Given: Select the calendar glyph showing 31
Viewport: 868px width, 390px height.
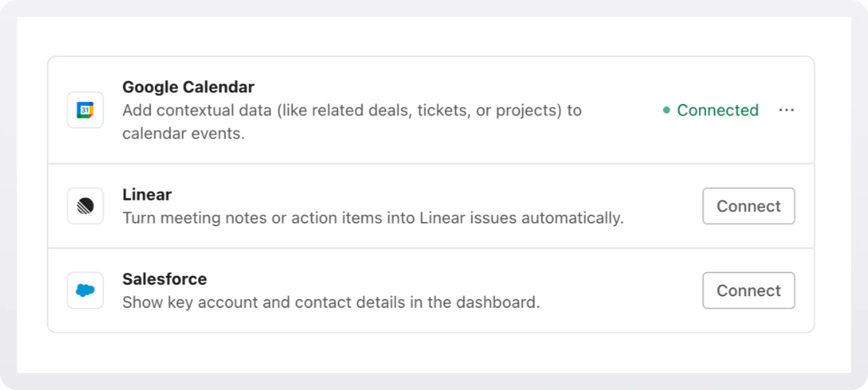Looking at the screenshot, I should pos(85,110).
